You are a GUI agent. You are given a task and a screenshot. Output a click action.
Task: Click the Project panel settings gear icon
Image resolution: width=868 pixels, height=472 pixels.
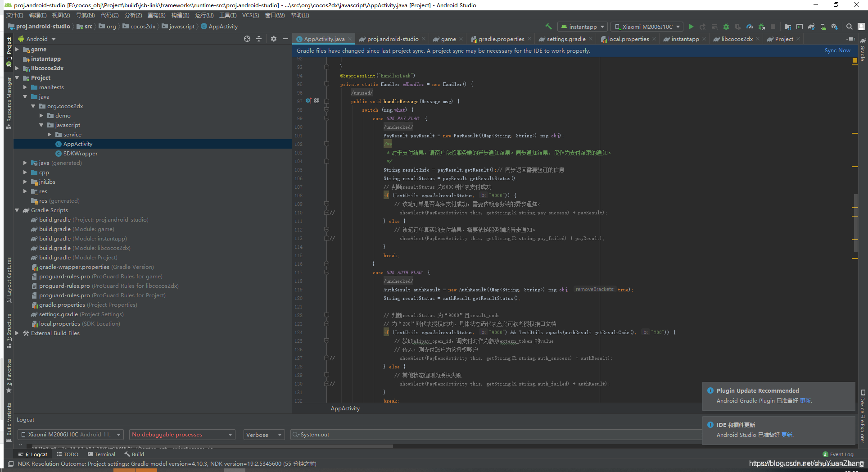click(273, 39)
